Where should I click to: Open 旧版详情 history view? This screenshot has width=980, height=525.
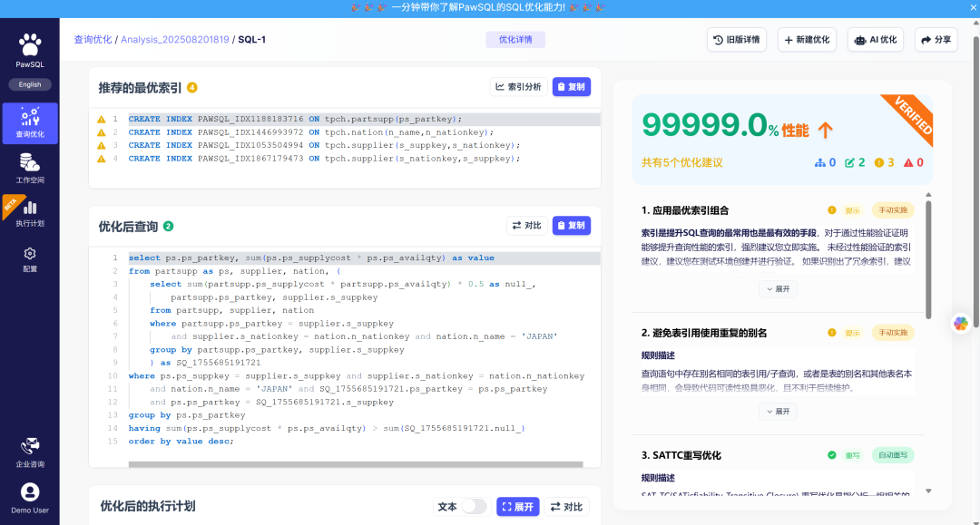click(x=737, y=39)
